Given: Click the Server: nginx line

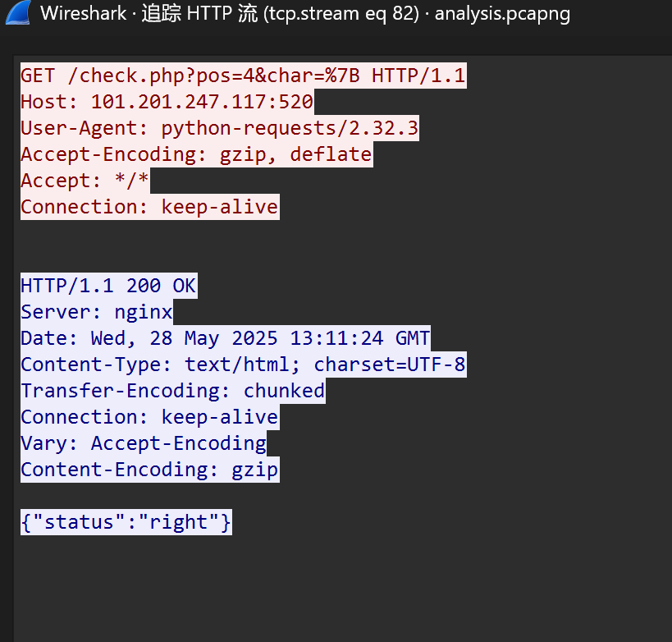Looking at the screenshot, I should click(x=97, y=312).
